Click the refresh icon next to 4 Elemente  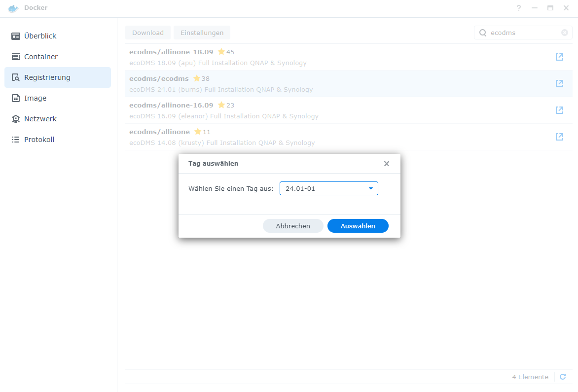pyautogui.click(x=563, y=377)
